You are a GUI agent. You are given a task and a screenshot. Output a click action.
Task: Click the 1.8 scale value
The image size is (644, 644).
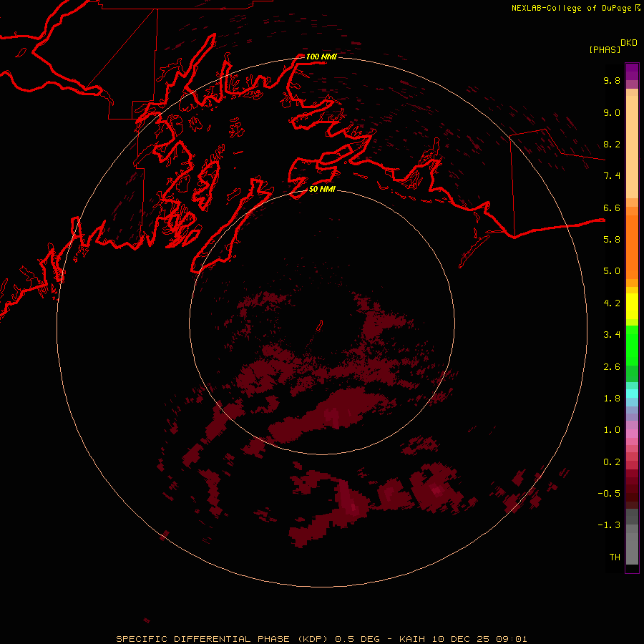point(612,399)
